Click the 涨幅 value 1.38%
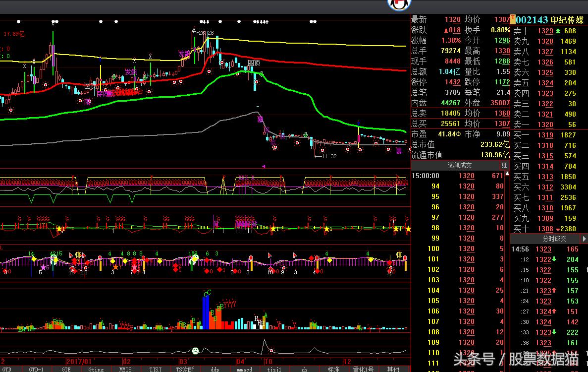Viewport: 588px width, 372px height. click(x=451, y=40)
